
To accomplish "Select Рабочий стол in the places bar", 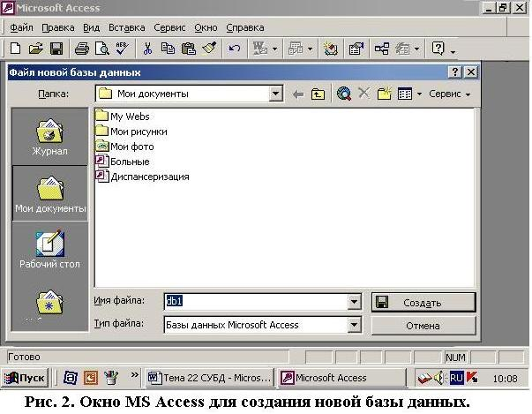I will [50, 250].
